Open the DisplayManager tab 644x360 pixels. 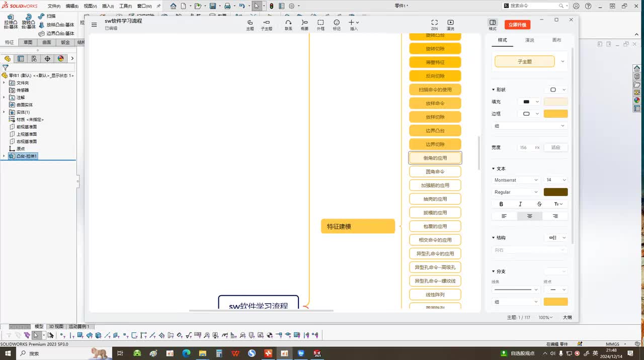61,58
